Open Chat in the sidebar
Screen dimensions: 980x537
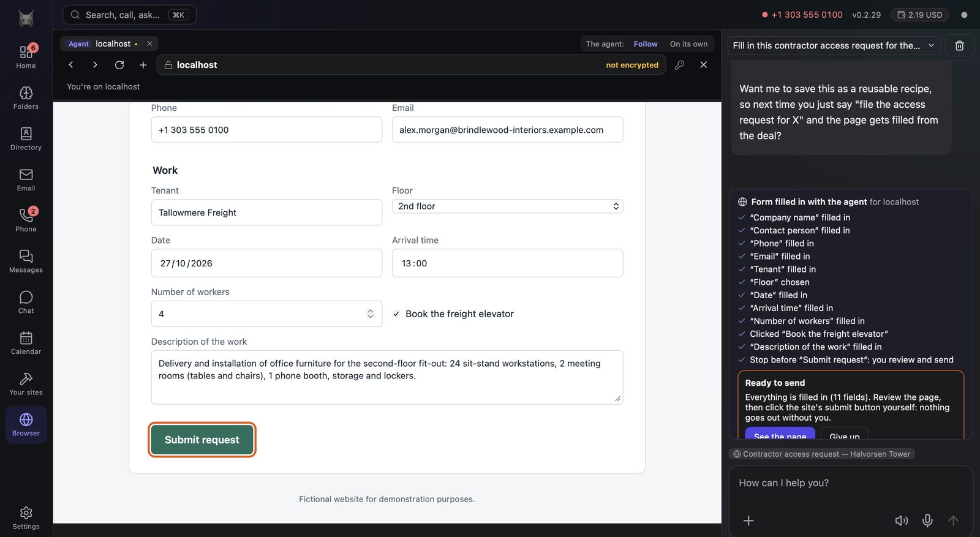[26, 302]
